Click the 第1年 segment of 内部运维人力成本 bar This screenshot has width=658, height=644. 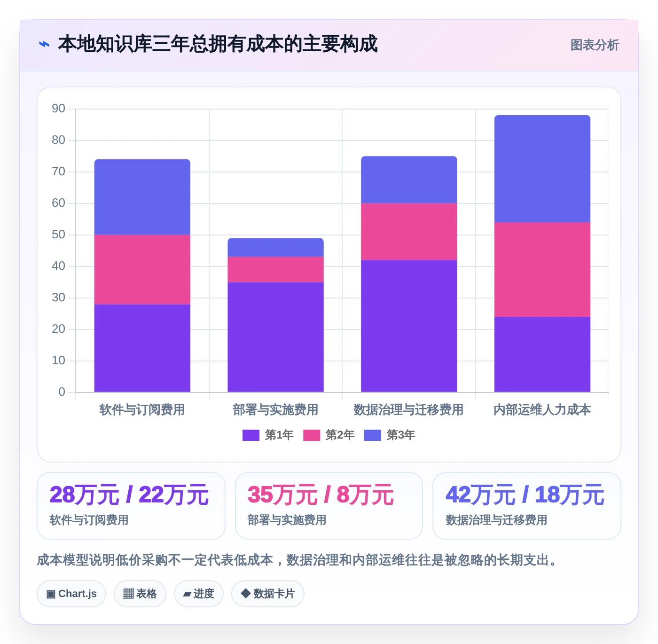542,354
